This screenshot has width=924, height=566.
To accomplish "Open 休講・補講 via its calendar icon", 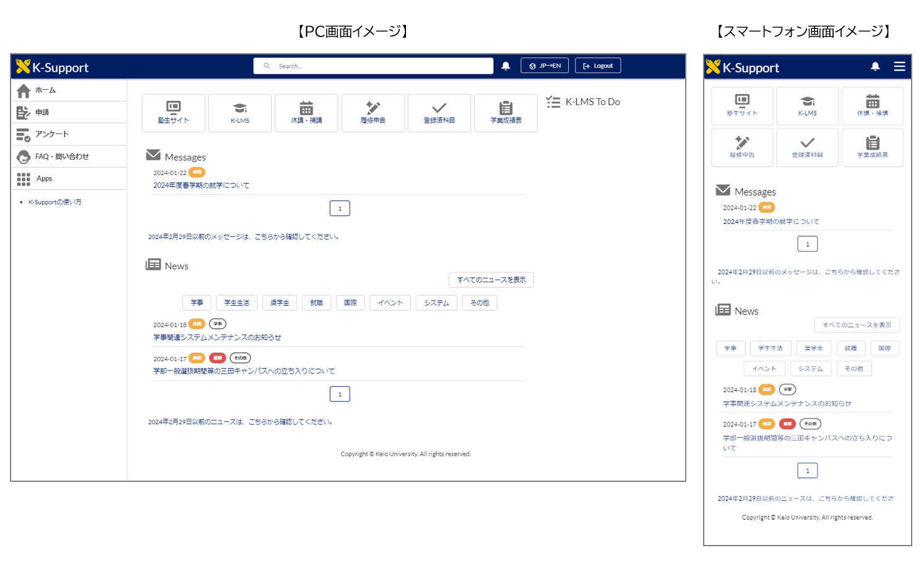I will 306,113.
